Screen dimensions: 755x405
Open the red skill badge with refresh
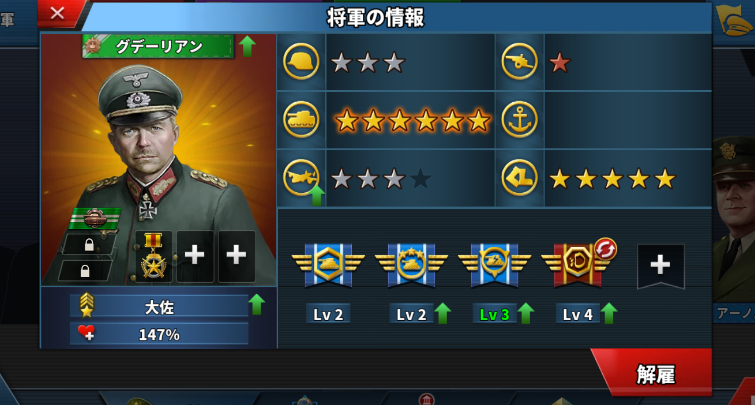[578, 263]
